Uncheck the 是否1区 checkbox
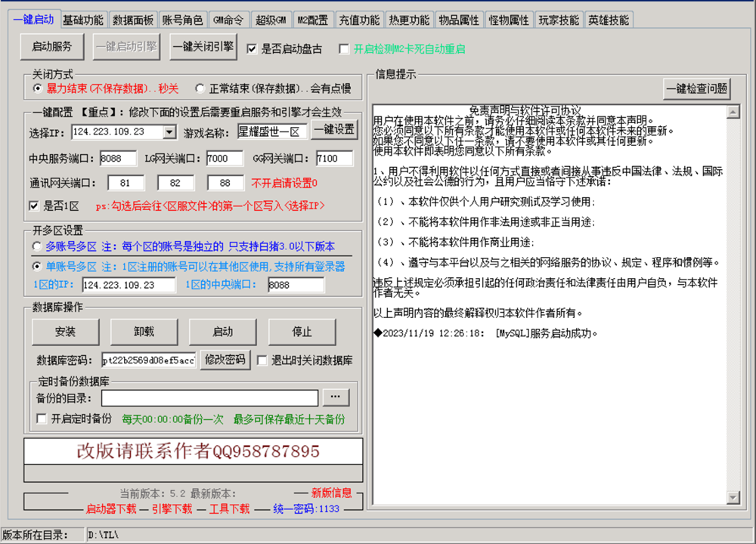Screen dimensions: 756x544 tap(33, 204)
